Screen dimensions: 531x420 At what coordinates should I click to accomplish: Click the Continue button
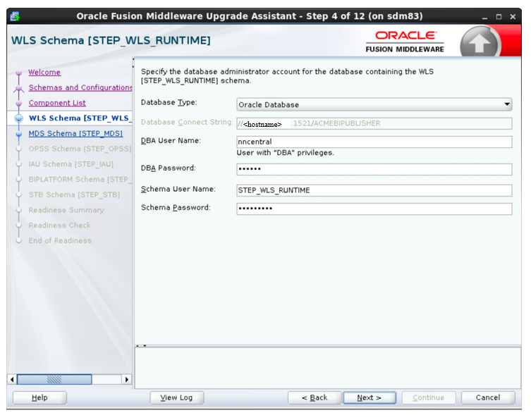click(428, 397)
